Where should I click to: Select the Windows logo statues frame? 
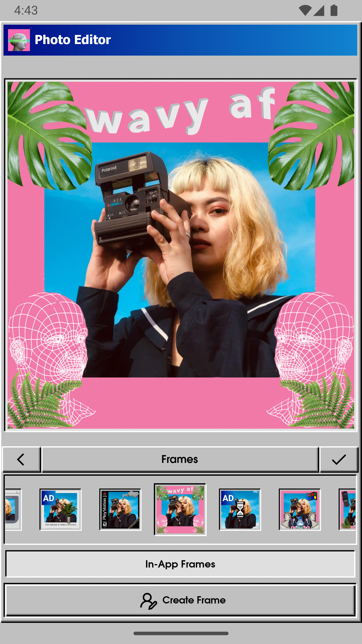pyautogui.click(x=300, y=510)
